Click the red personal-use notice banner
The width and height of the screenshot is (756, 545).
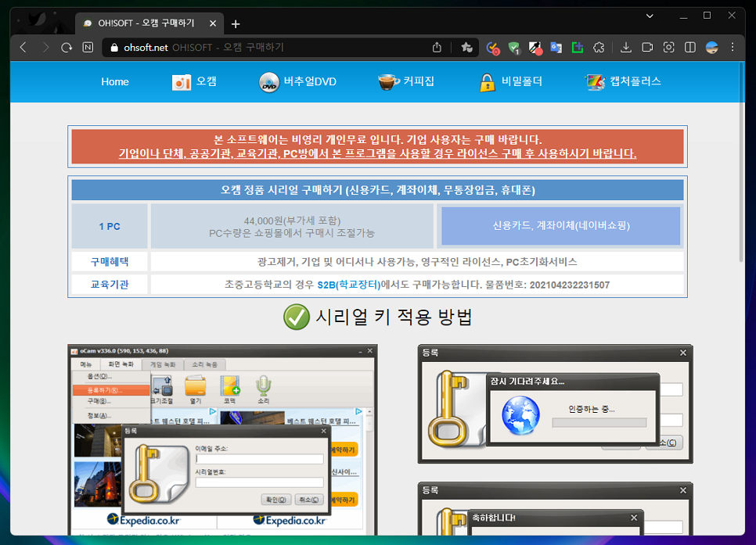click(x=377, y=146)
